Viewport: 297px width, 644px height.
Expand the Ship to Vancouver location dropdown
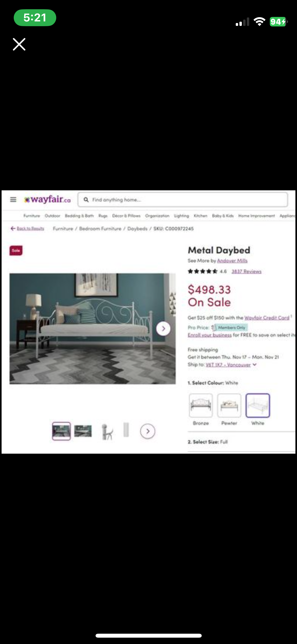(x=254, y=365)
